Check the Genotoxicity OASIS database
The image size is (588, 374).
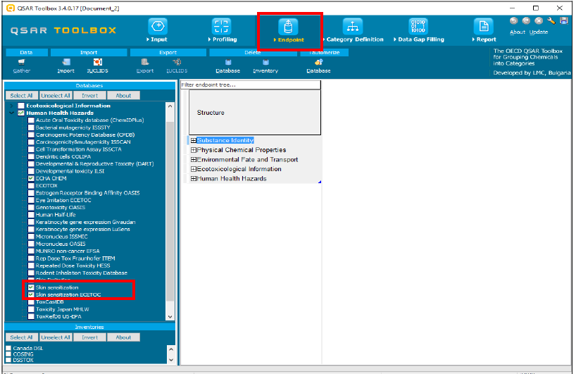coord(31,208)
